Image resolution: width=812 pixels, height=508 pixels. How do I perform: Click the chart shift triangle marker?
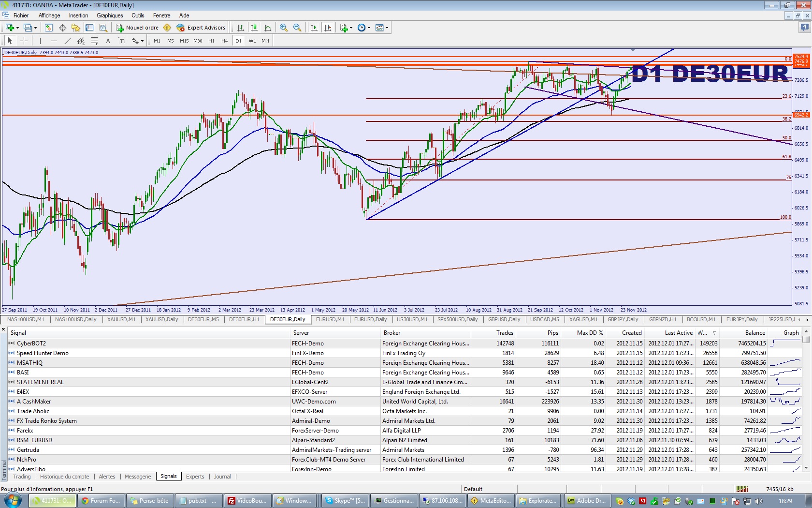(633, 50)
